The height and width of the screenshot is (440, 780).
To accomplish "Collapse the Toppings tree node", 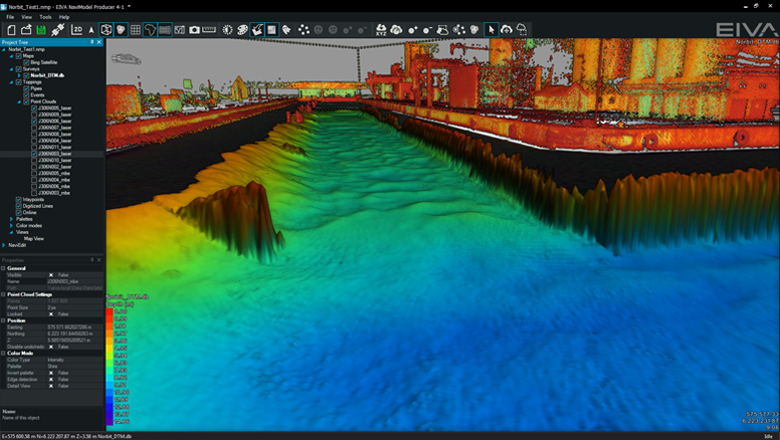I will point(11,82).
